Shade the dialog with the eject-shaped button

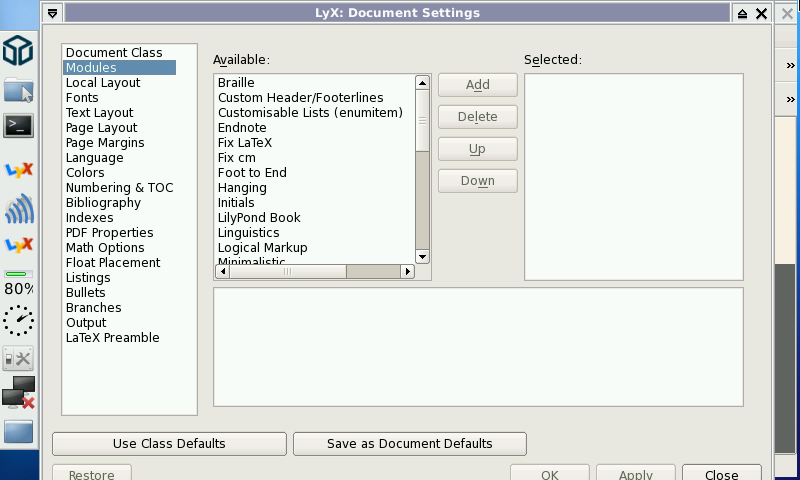(x=742, y=14)
